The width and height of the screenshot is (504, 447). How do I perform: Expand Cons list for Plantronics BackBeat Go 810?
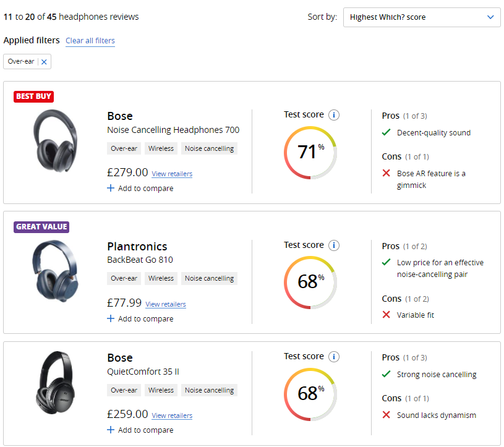[417, 299]
